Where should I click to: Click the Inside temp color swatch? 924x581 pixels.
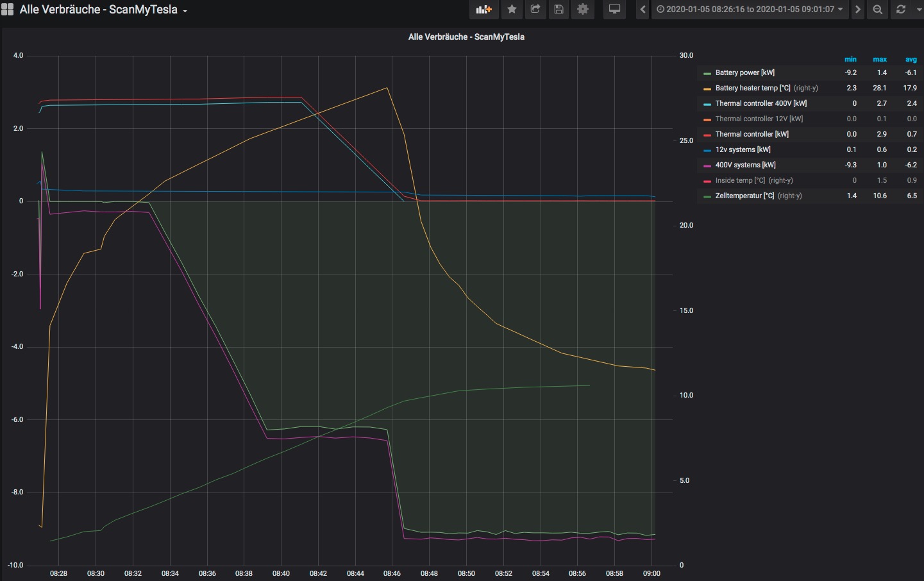pos(707,181)
